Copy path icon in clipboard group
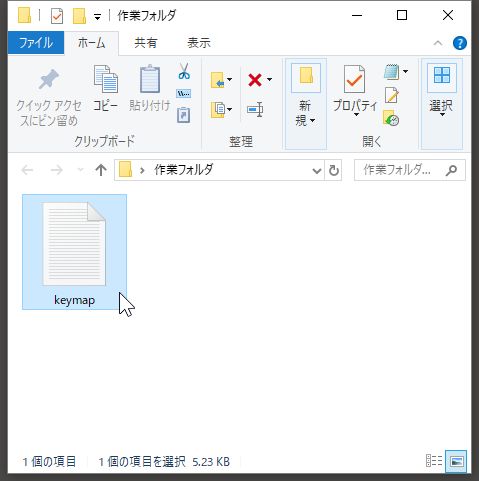The width and height of the screenshot is (479, 481). 183,94
